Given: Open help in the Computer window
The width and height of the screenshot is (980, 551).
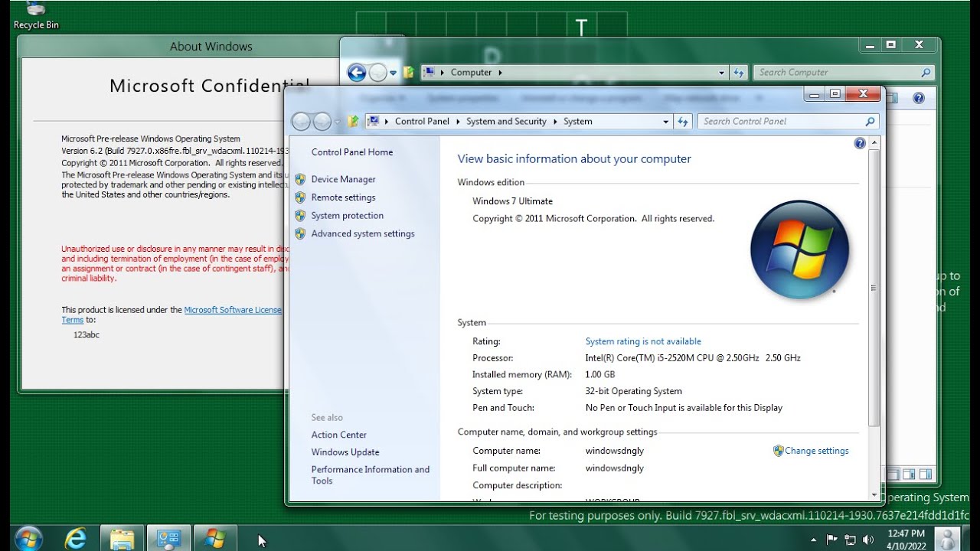Looking at the screenshot, I should 919,98.
